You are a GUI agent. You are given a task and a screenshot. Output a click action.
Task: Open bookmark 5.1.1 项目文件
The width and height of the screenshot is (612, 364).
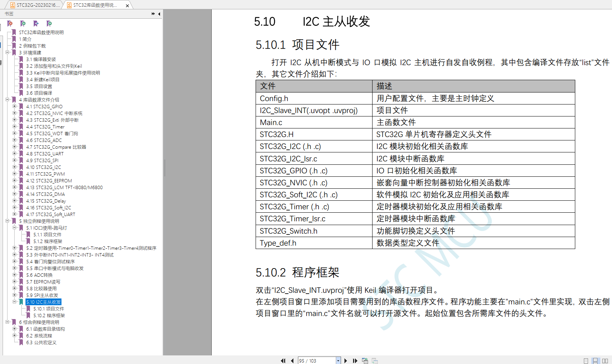47,235
